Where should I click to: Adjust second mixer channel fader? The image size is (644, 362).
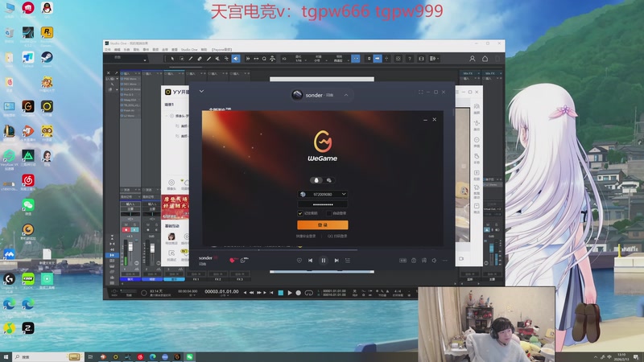[x=152, y=249]
